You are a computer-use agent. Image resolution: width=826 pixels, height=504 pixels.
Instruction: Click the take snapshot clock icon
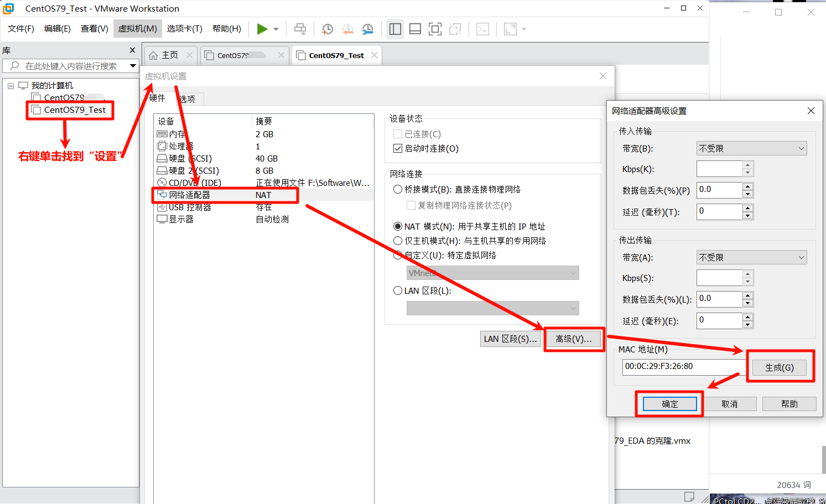coord(328,29)
